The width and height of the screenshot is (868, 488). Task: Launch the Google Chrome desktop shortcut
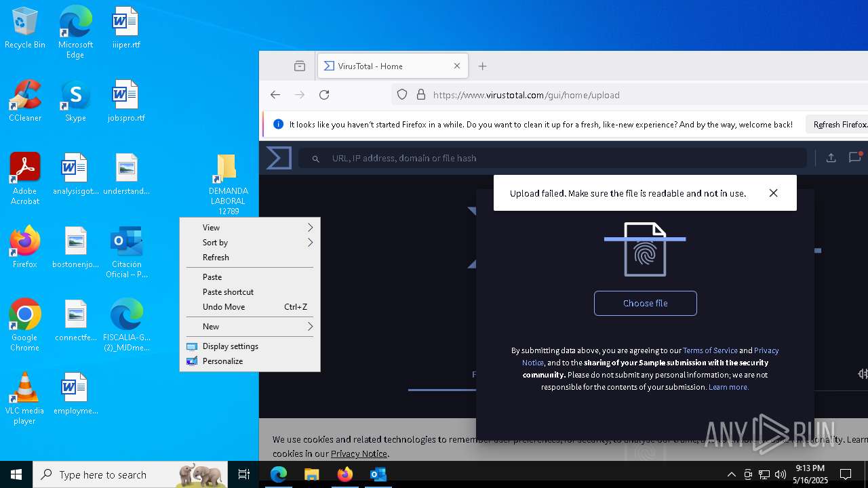[x=25, y=325]
